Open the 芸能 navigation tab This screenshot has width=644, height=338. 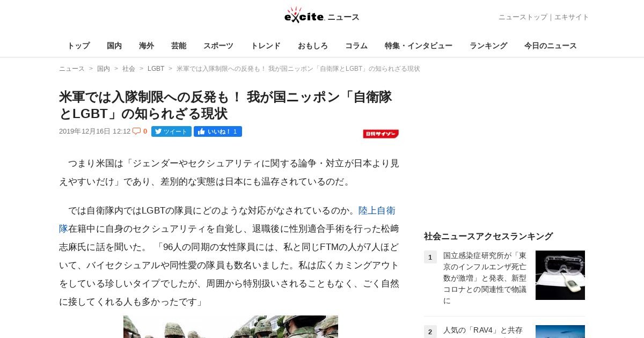pyautogui.click(x=179, y=46)
